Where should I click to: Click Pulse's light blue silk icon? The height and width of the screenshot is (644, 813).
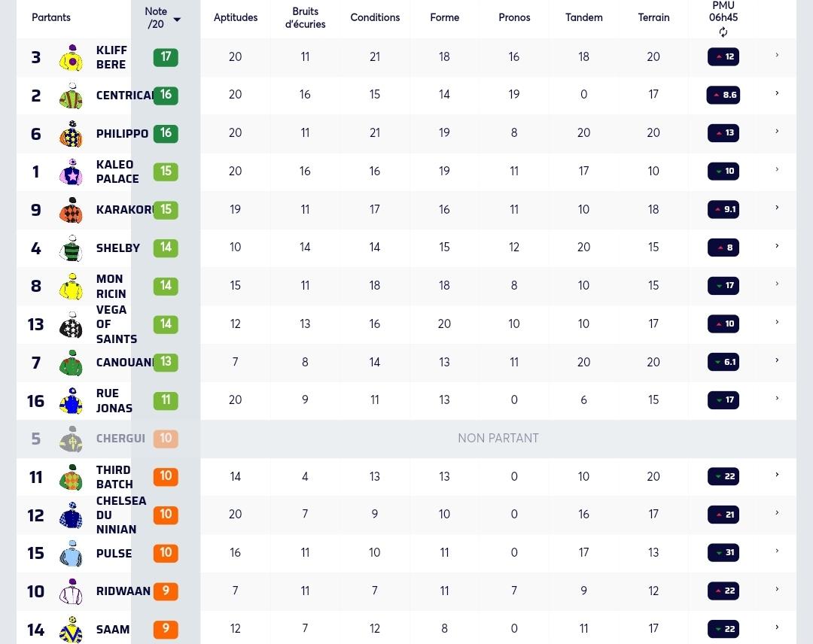[x=71, y=553]
